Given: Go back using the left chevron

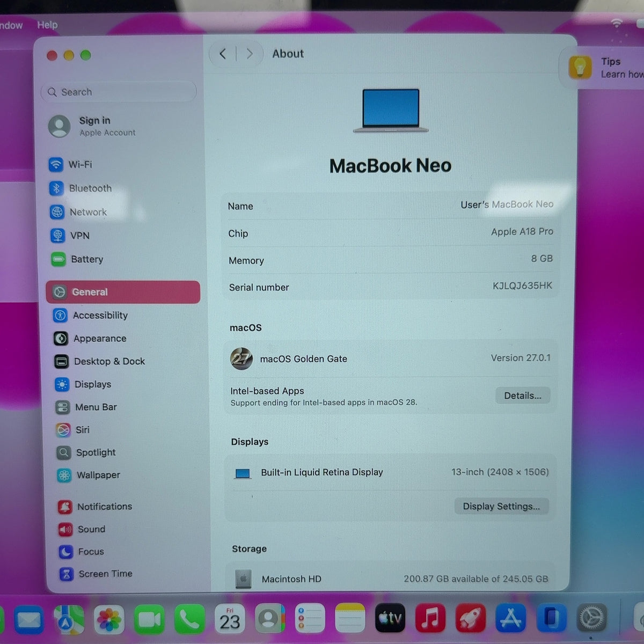Looking at the screenshot, I should (223, 54).
